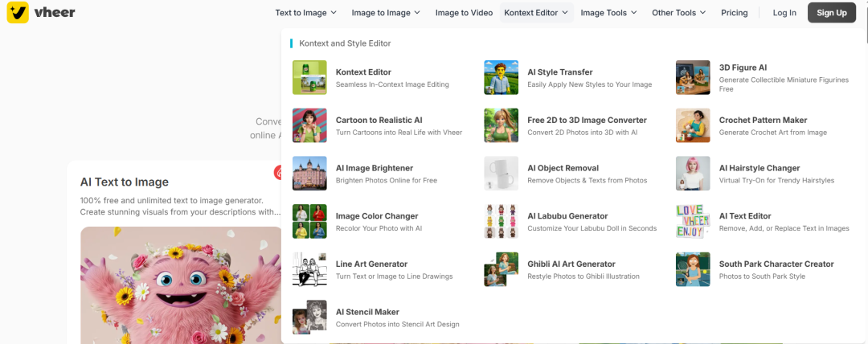This screenshot has width=868, height=344.
Task: Click the AI Stencil Maker portrait icon
Action: (x=309, y=317)
